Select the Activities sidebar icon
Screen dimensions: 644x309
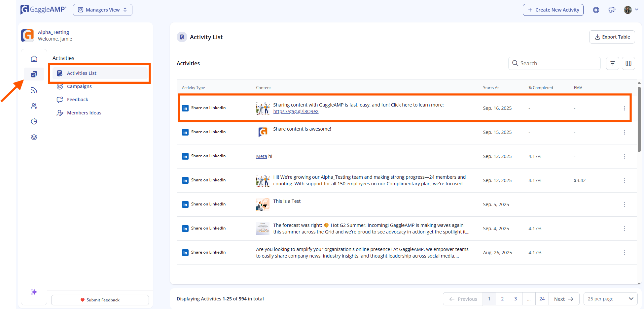click(x=34, y=74)
